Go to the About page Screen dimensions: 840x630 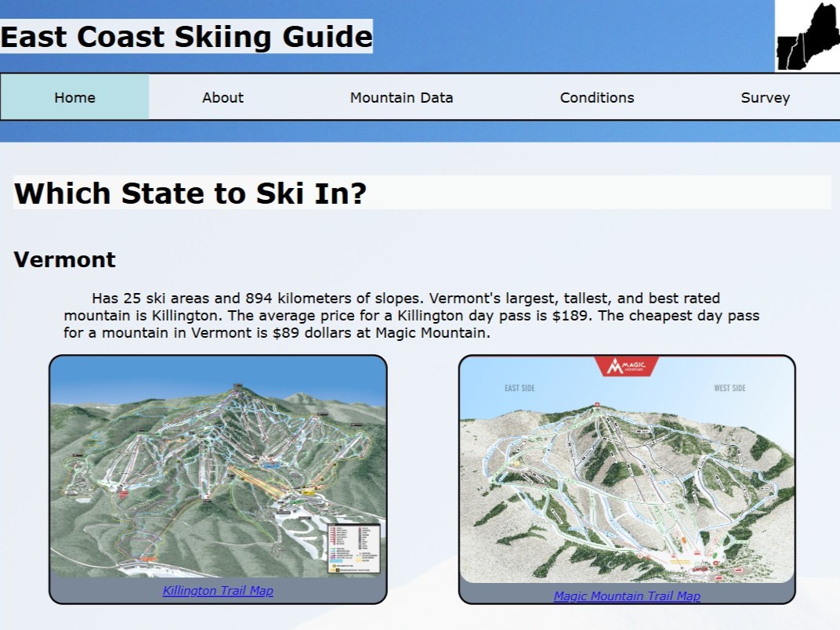[x=223, y=97]
